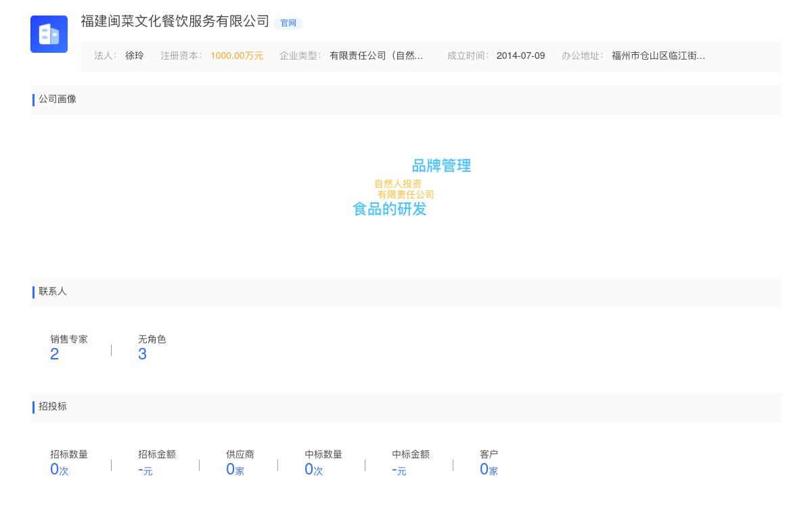Image resolution: width=812 pixels, height=509 pixels.
Task: Open the 销售专家 count of 2
Action: 55,354
